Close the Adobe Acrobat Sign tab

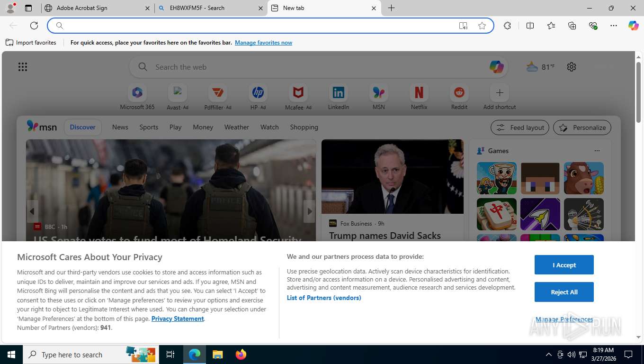pyautogui.click(x=147, y=8)
